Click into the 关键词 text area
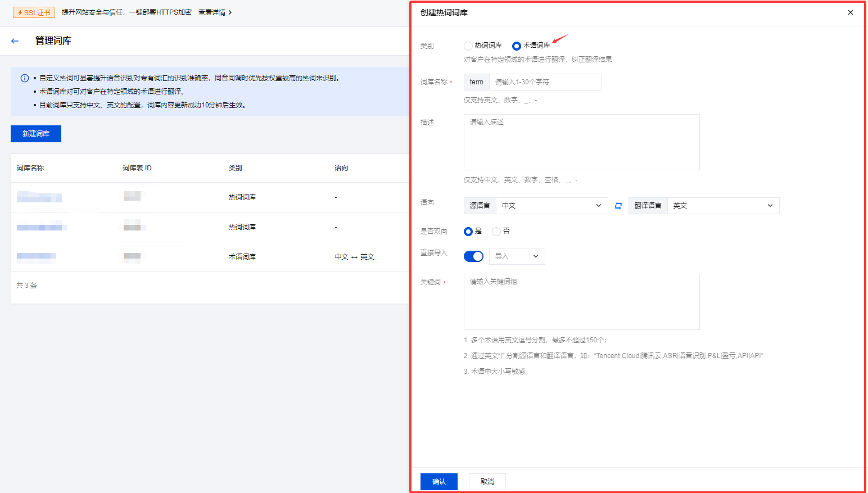This screenshot has width=868, height=493. (x=581, y=302)
